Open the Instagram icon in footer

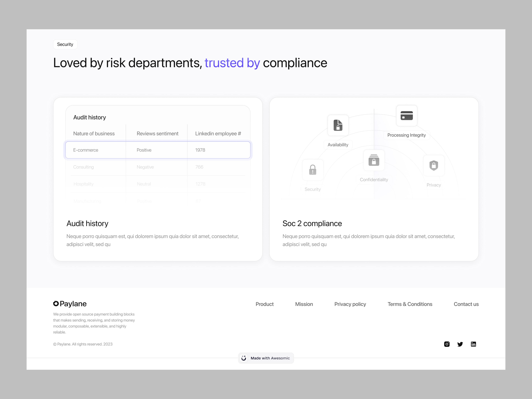[447, 344]
